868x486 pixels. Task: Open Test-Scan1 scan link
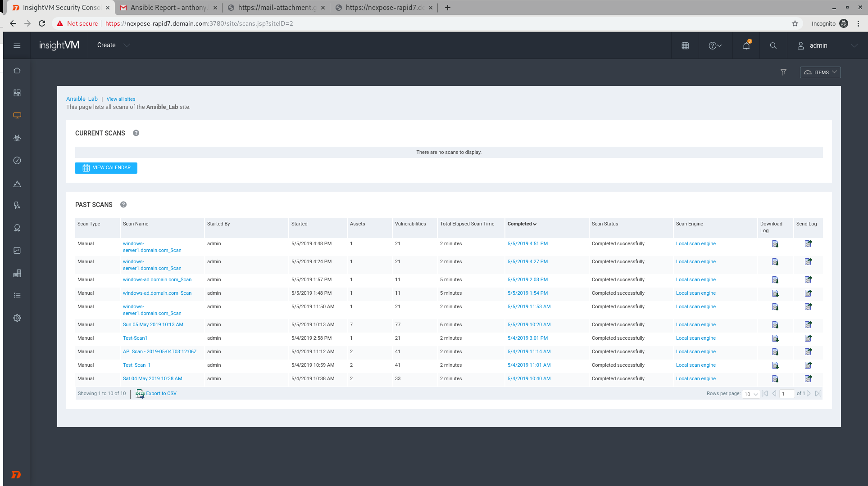click(135, 338)
